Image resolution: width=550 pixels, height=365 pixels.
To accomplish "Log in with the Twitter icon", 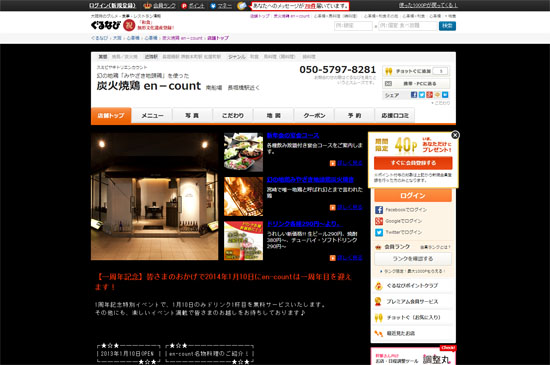I will (379, 232).
